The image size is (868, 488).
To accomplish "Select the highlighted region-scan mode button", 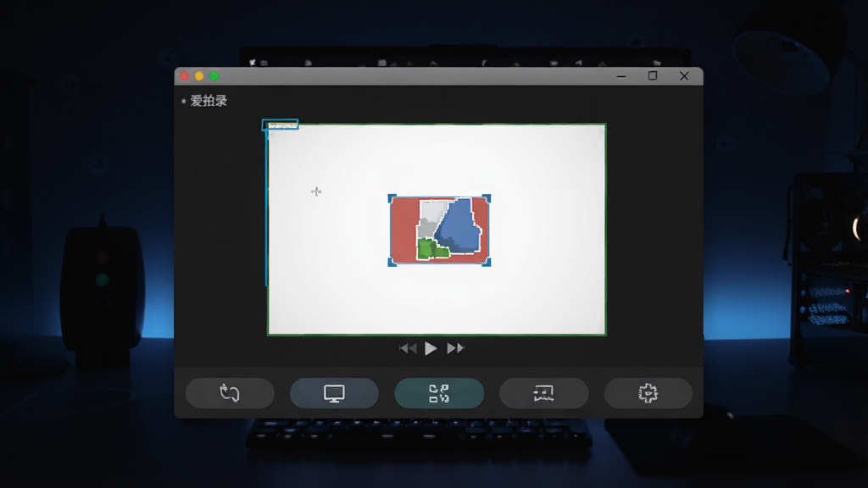I will [x=439, y=393].
